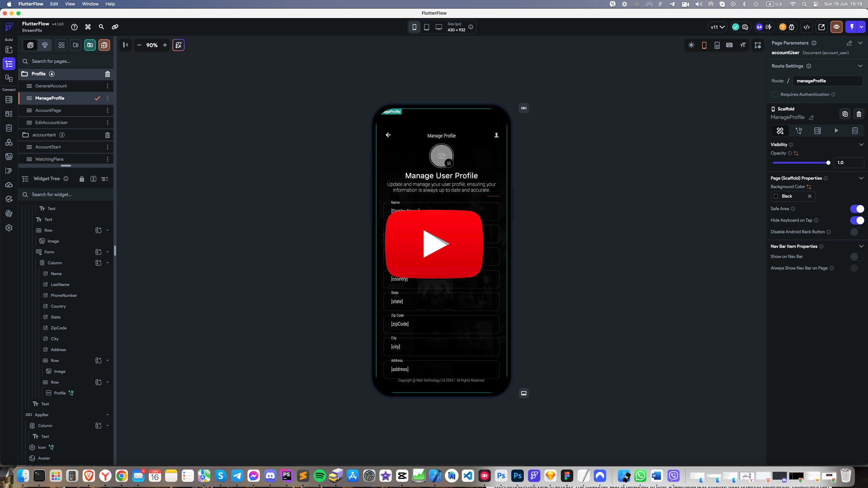Select the PhoneNumber widget in tree
The width and height of the screenshot is (868, 488).
click(x=64, y=295)
